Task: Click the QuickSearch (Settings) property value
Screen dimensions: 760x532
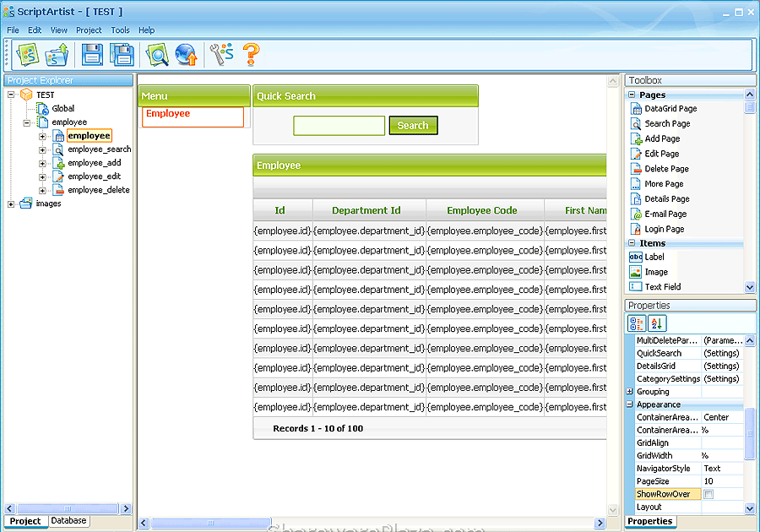Action: 722,353
